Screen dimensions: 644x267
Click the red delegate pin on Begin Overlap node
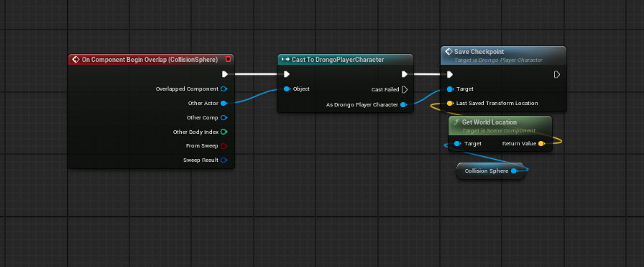point(228,59)
